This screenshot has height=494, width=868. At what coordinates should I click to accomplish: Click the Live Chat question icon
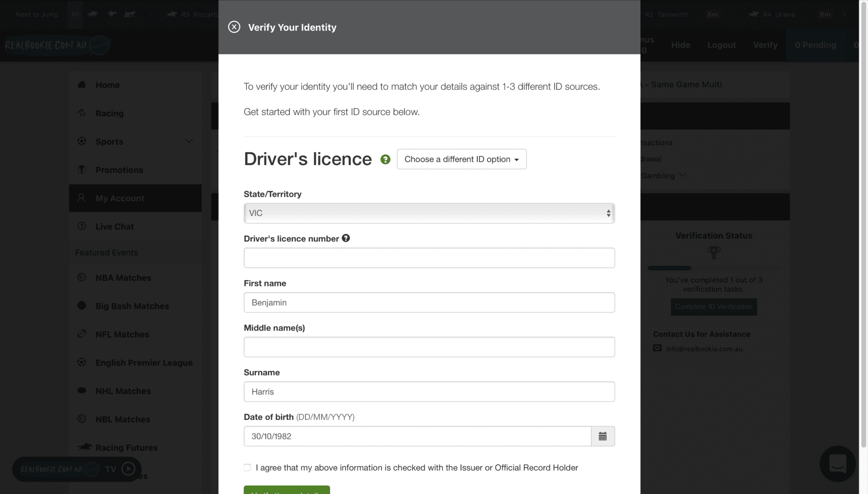(x=82, y=226)
